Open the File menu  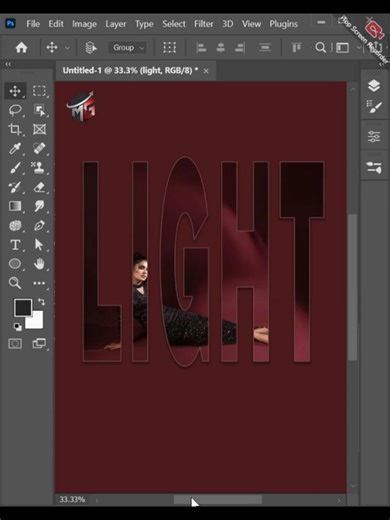[33, 24]
